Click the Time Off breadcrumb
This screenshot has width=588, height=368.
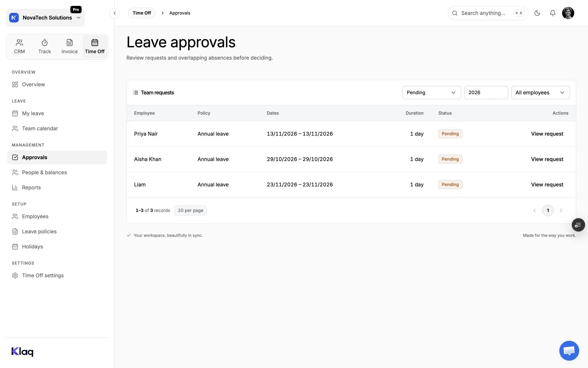[142, 13]
